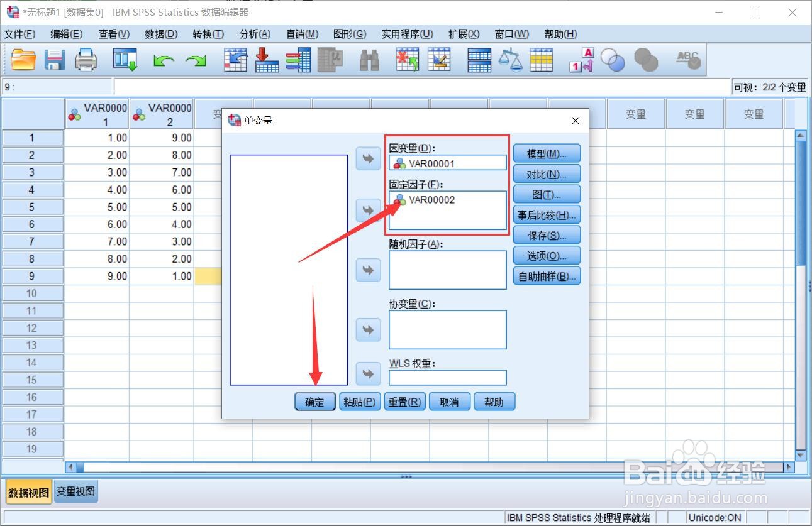Click the Insert cases icon
This screenshot has width=812, height=526.
[408, 60]
